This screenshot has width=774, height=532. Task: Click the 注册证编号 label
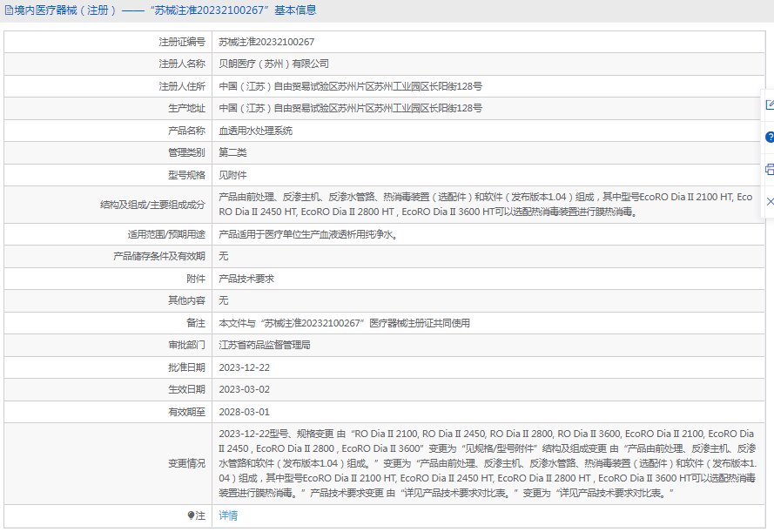pos(182,42)
